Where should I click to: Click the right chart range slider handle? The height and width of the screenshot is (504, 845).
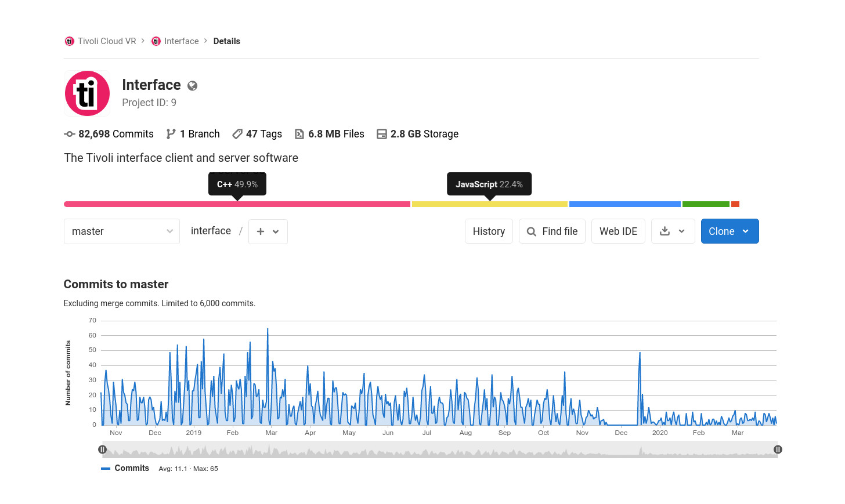point(778,449)
